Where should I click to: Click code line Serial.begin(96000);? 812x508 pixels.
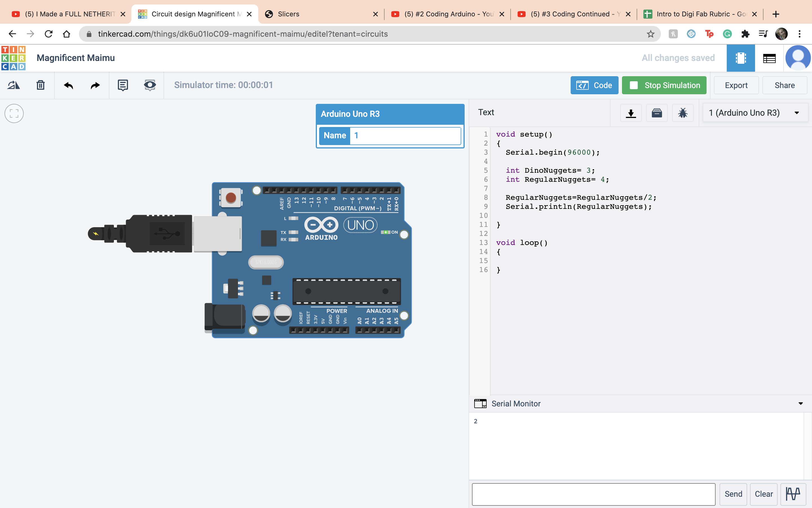pyautogui.click(x=552, y=152)
